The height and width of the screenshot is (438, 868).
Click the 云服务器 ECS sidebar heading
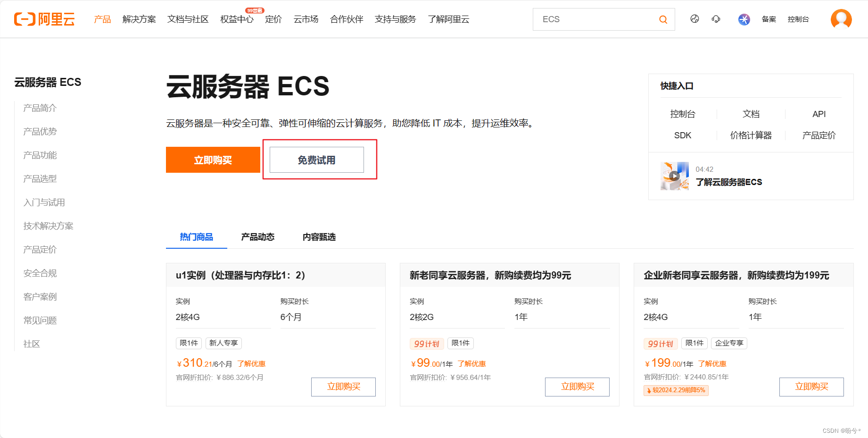tap(48, 82)
